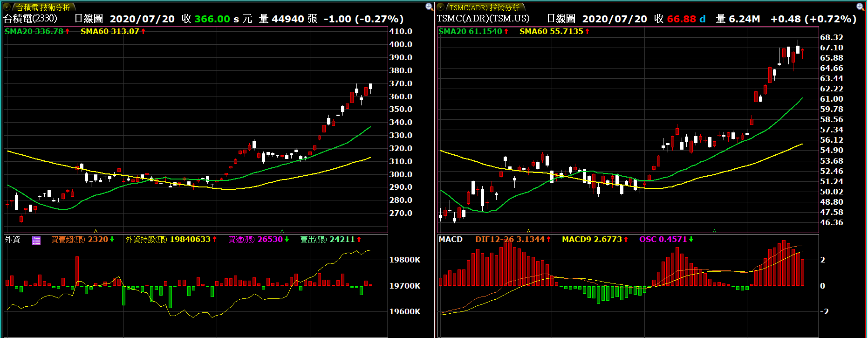The height and width of the screenshot is (338, 868).
Task: Click yellow triangle marker under TSMC(ADR) price chart
Action: 528,231
